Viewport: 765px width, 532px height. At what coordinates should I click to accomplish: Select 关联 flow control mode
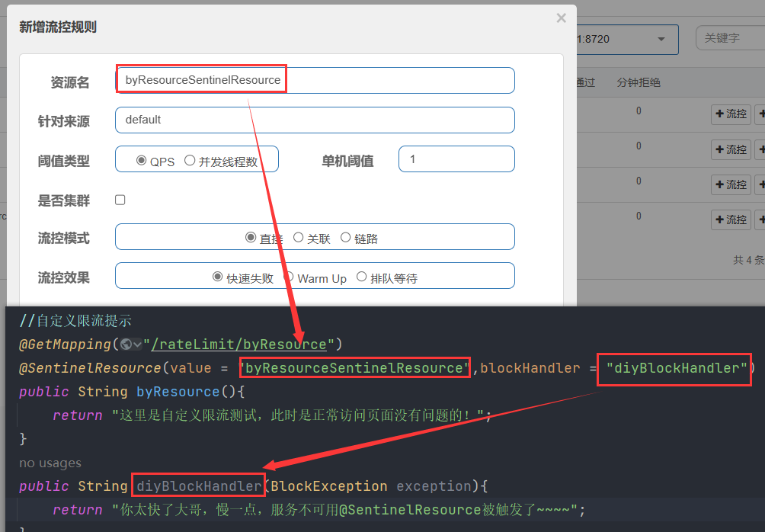click(298, 237)
